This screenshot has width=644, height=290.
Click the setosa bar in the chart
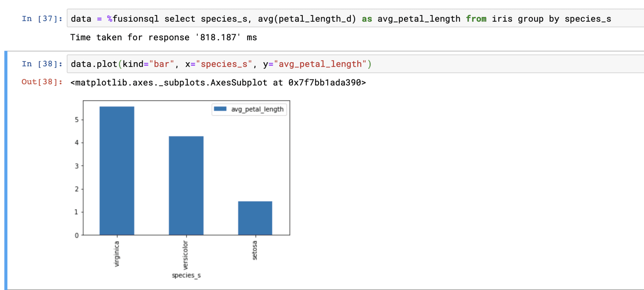pyautogui.click(x=255, y=218)
